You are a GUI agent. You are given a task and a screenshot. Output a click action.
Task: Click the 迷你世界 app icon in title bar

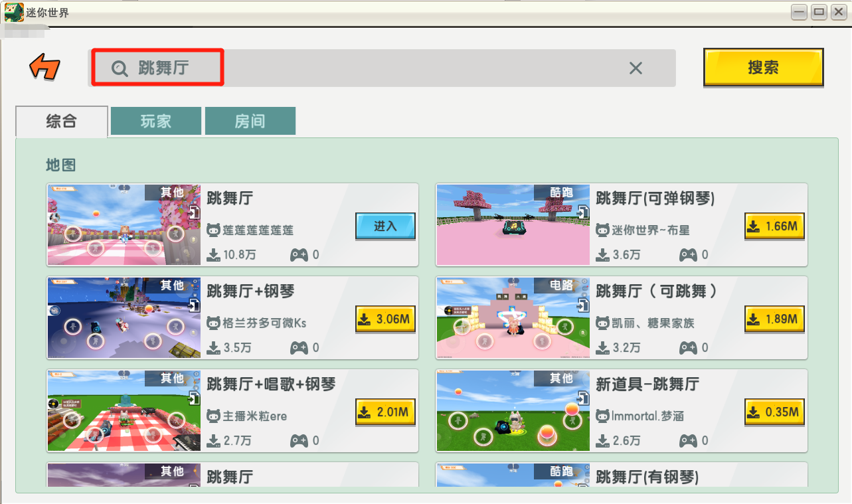[14, 12]
